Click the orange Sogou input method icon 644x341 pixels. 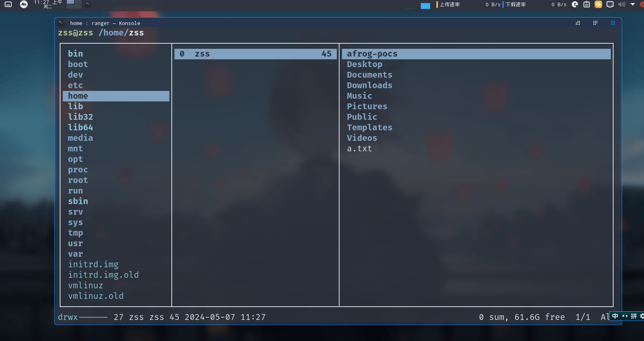[x=598, y=4]
